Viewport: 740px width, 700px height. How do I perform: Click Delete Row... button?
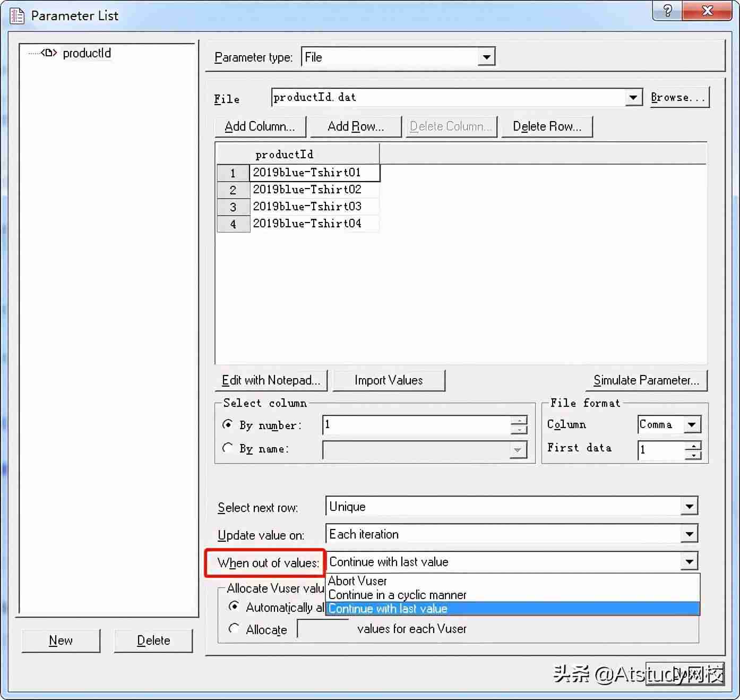(547, 126)
